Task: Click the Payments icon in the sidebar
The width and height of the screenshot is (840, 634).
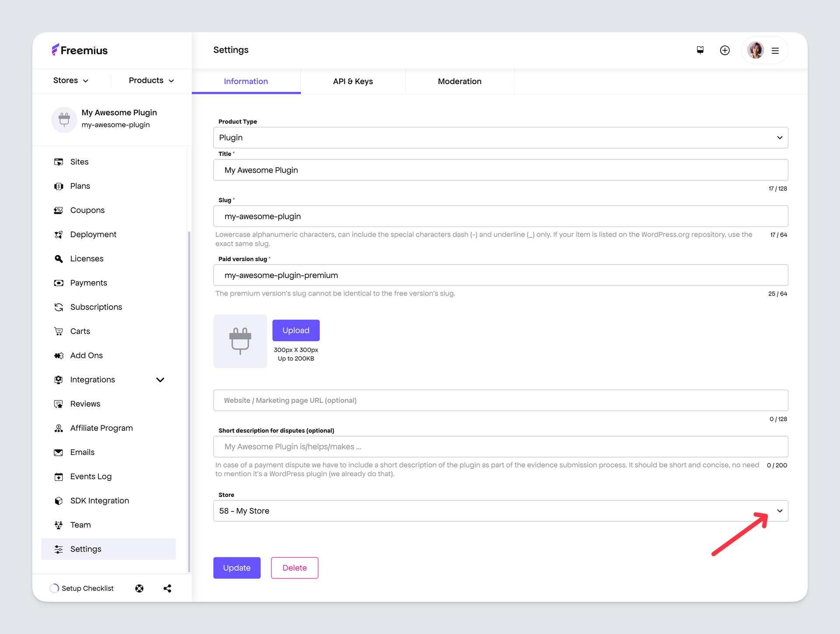Action: [x=59, y=282]
